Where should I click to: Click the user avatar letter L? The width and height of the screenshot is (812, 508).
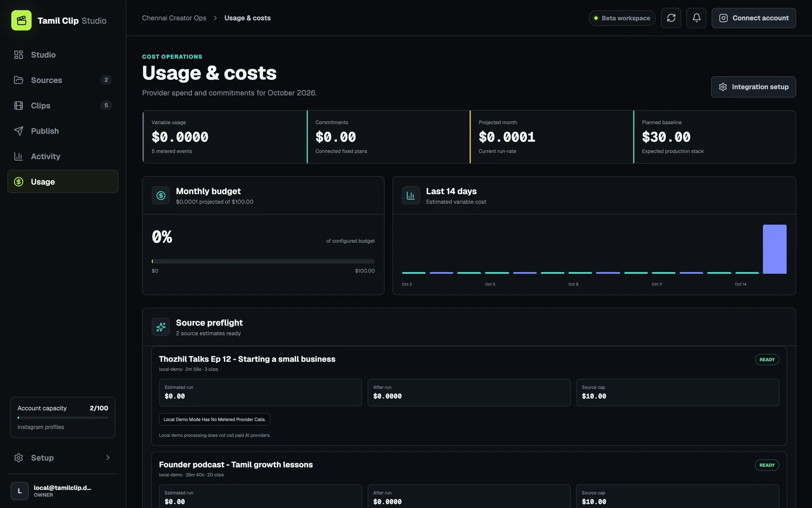[20, 491]
